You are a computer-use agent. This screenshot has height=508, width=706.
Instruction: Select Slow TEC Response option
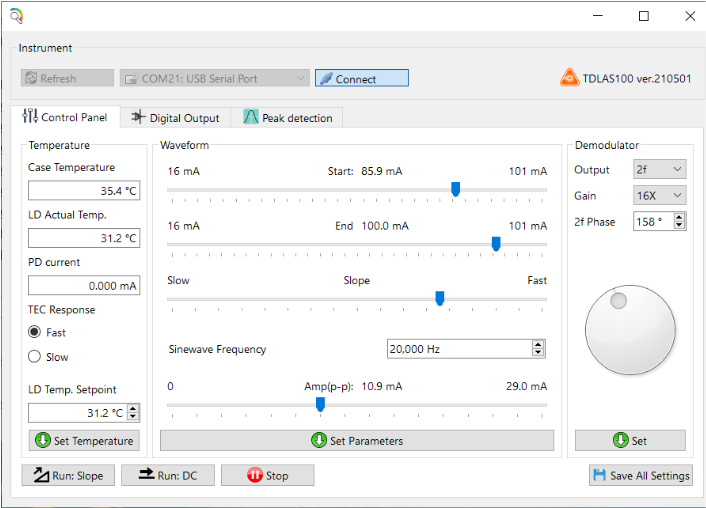[35, 357]
